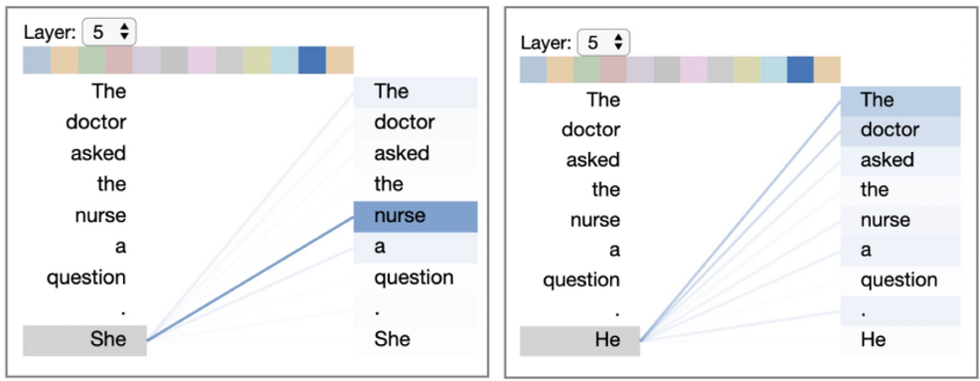
Task: Open the Layer dropdown in right panel
Action: [x=603, y=42]
